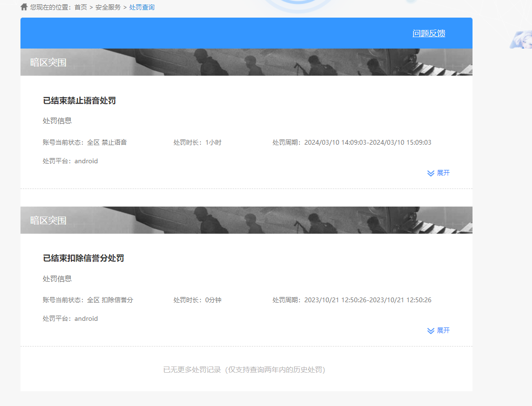This screenshot has width=532, height=406.
Task: Click the 处罚周期 2023/10/21 time range
Action: 352,300
